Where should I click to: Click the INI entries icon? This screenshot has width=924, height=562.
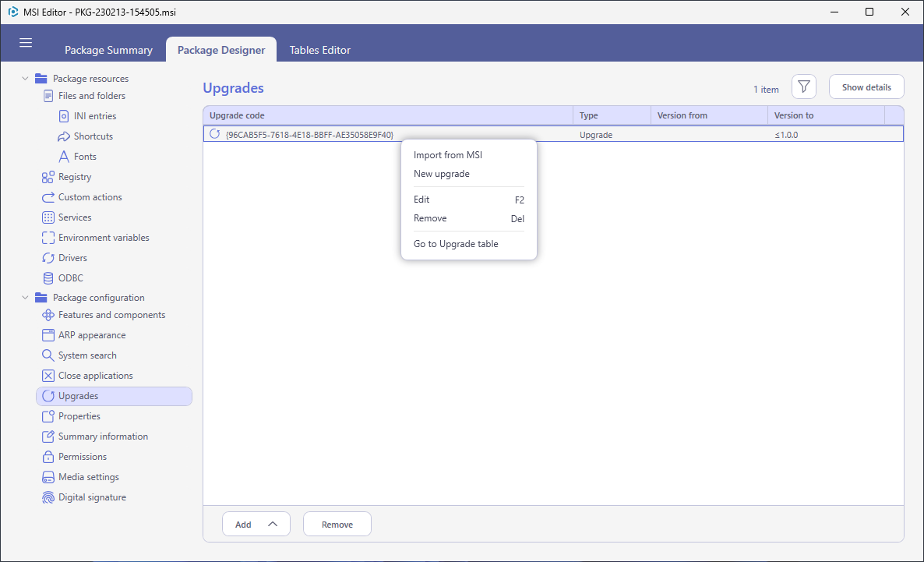pos(64,116)
